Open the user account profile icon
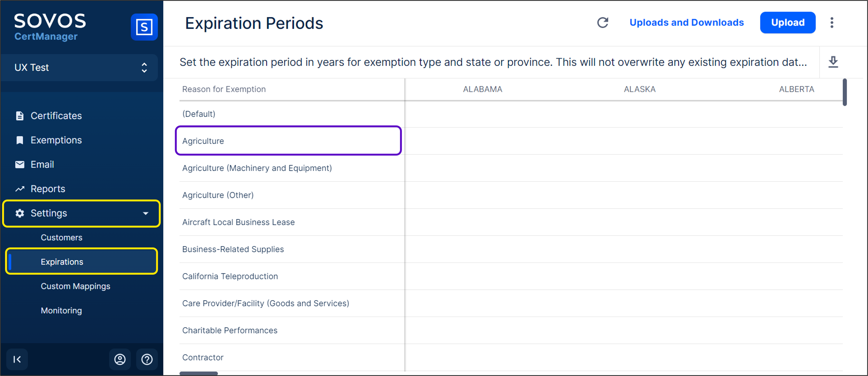This screenshot has height=376, width=868. pyautogui.click(x=120, y=359)
